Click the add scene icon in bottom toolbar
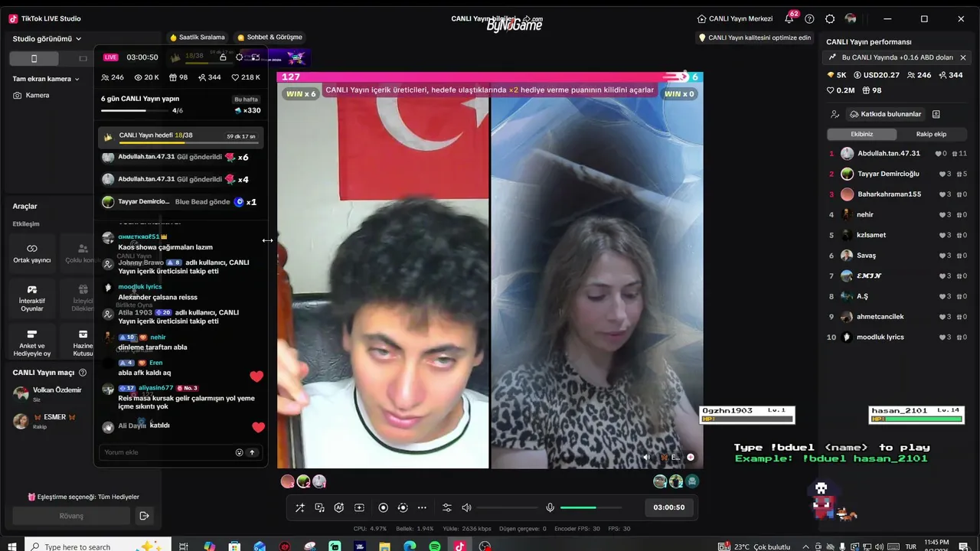980x551 pixels. [x=359, y=507]
